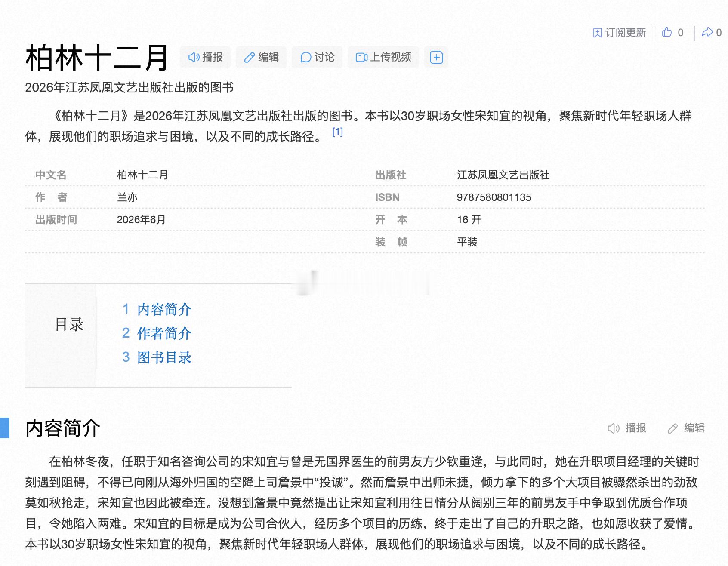Viewport: 728px width, 566px height.
Task: Click 订阅更新 subscribe to updates
Action: point(620,33)
